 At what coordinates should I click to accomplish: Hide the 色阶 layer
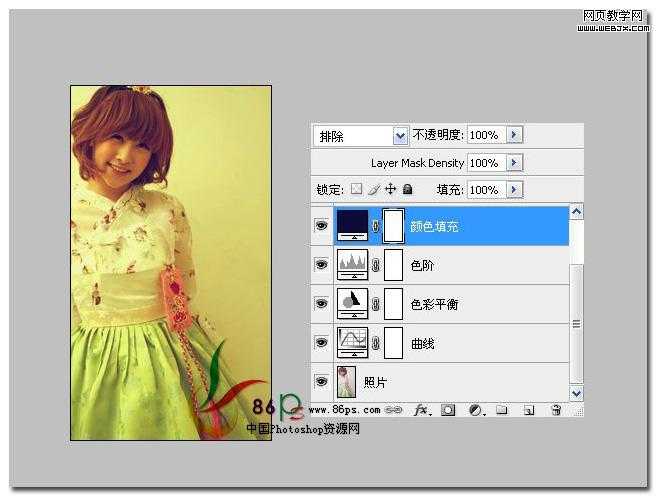click(x=321, y=265)
